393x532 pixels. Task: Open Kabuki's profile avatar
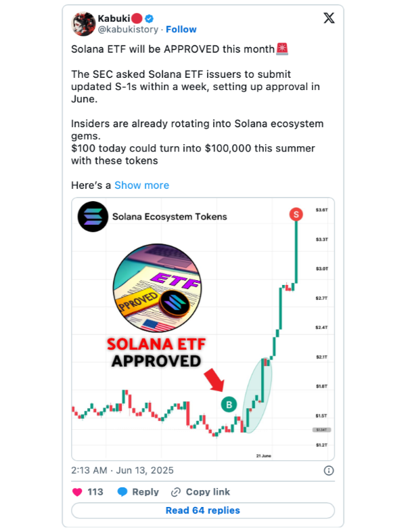(x=83, y=24)
